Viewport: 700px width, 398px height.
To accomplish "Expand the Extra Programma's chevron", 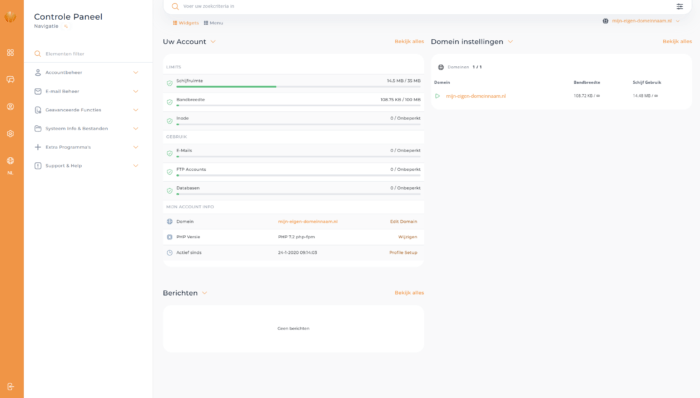I will tap(136, 147).
